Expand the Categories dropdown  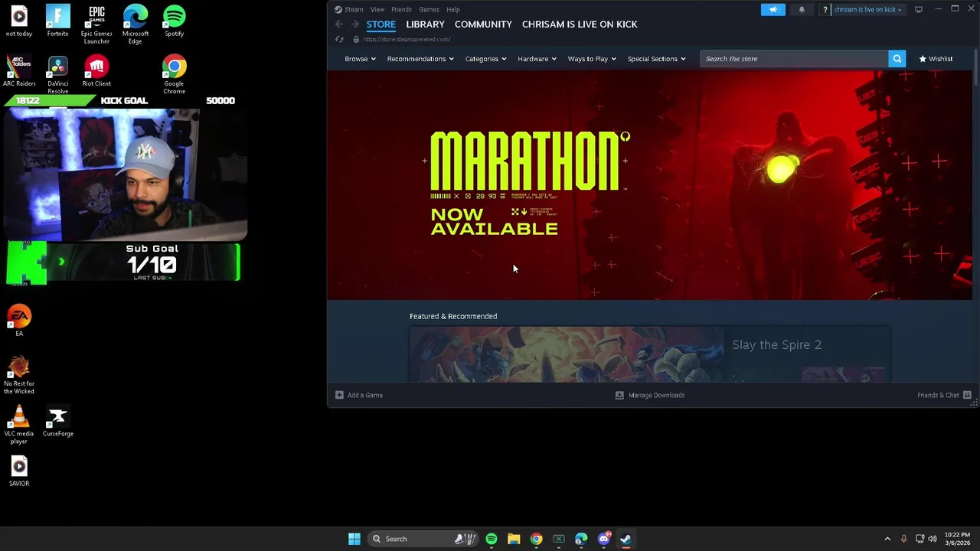click(x=485, y=59)
